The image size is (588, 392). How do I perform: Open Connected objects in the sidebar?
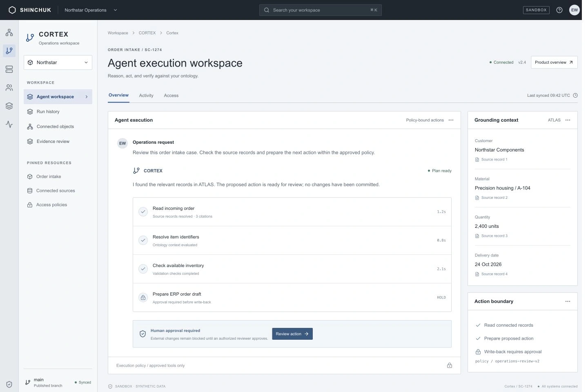pyautogui.click(x=58, y=127)
